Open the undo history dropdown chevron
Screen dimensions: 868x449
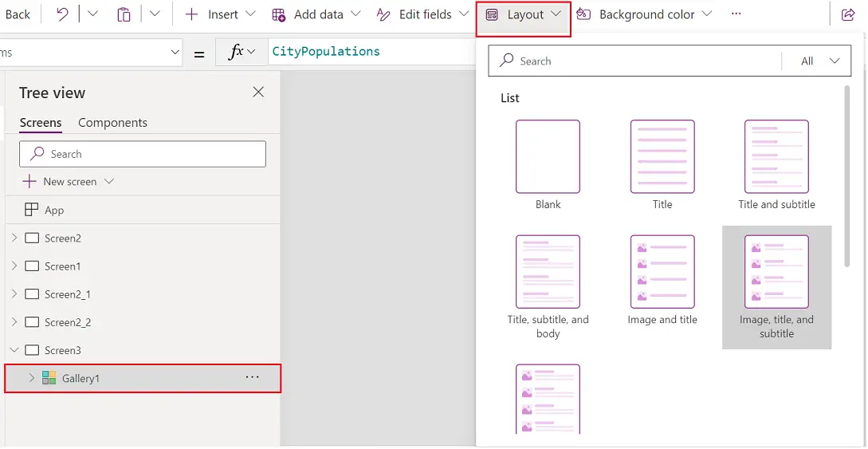pos(93,14)
